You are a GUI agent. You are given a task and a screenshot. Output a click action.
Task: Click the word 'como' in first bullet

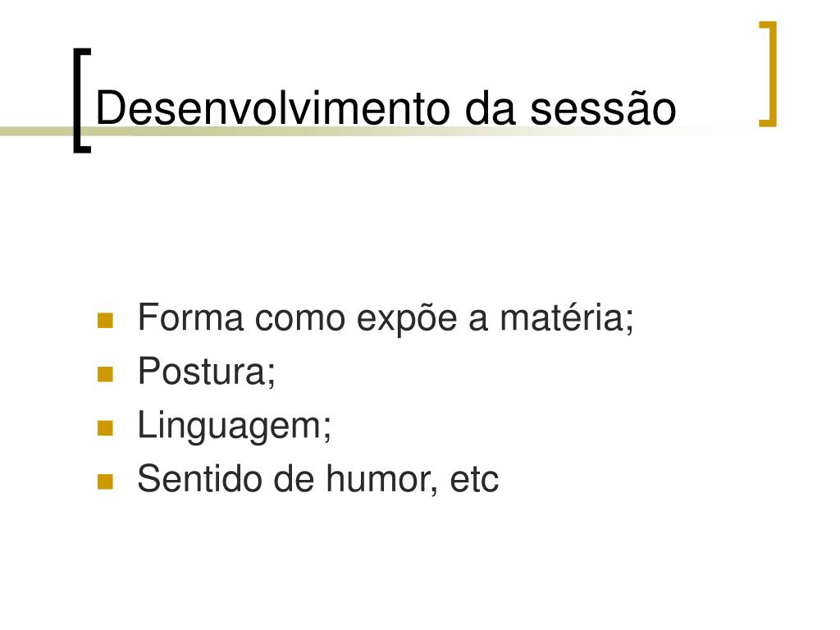click(300, 321)
